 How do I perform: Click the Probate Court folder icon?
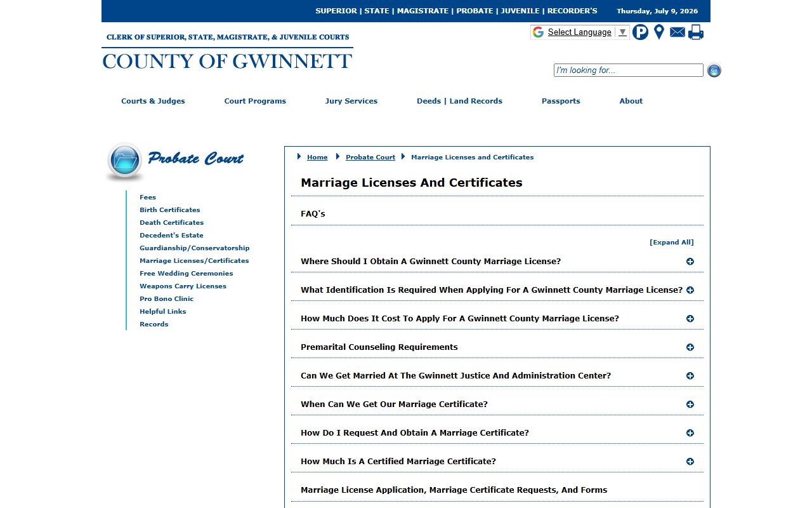tap(124, 161)
